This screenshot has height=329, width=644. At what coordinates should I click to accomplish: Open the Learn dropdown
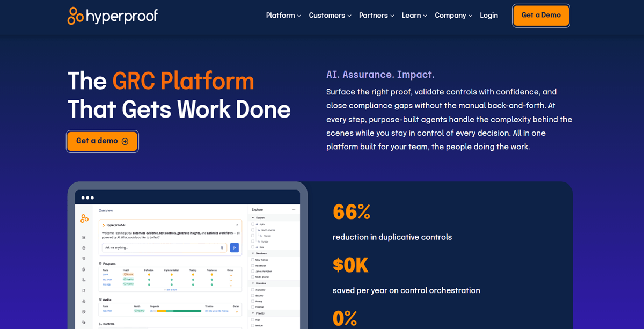coord(414,16)
